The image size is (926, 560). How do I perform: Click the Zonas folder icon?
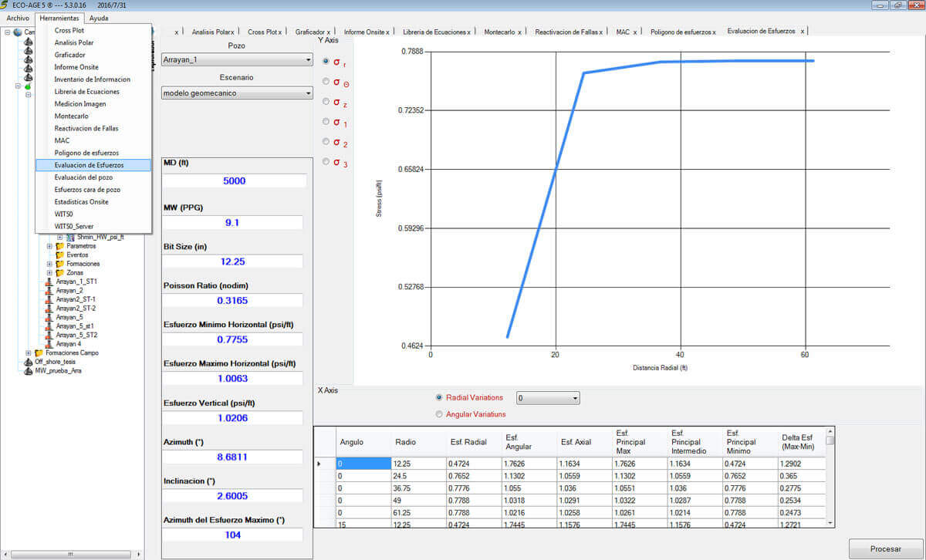pos(60,273)
